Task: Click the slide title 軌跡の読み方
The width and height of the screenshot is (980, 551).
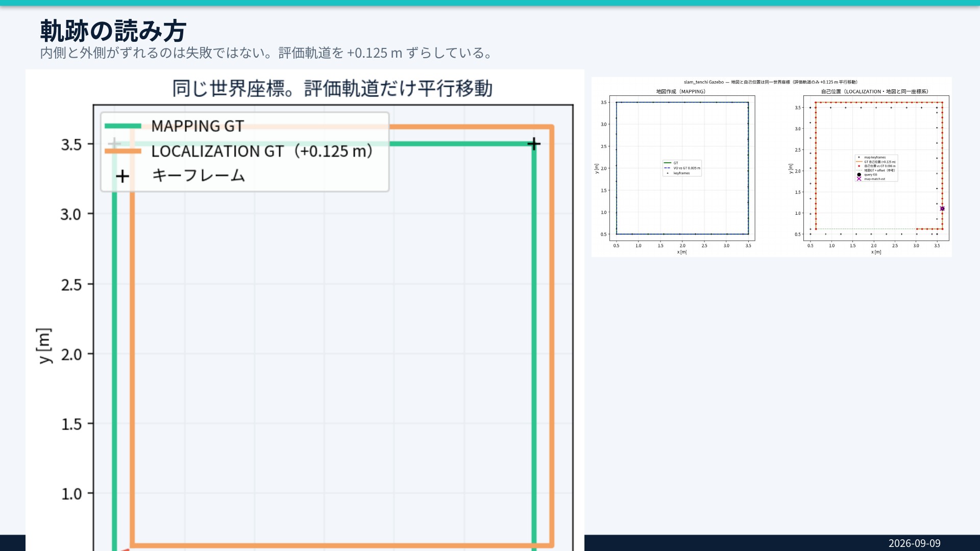Action: (113, 31)
